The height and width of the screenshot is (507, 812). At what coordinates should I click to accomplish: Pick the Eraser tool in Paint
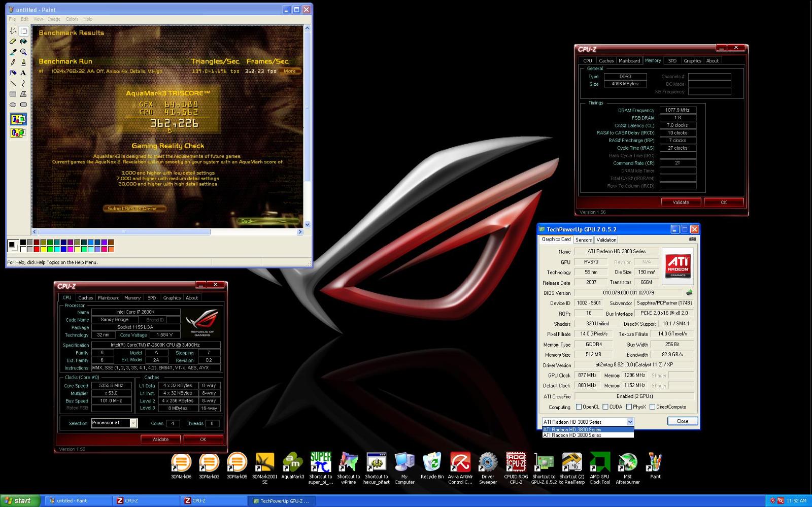point(13,42)
